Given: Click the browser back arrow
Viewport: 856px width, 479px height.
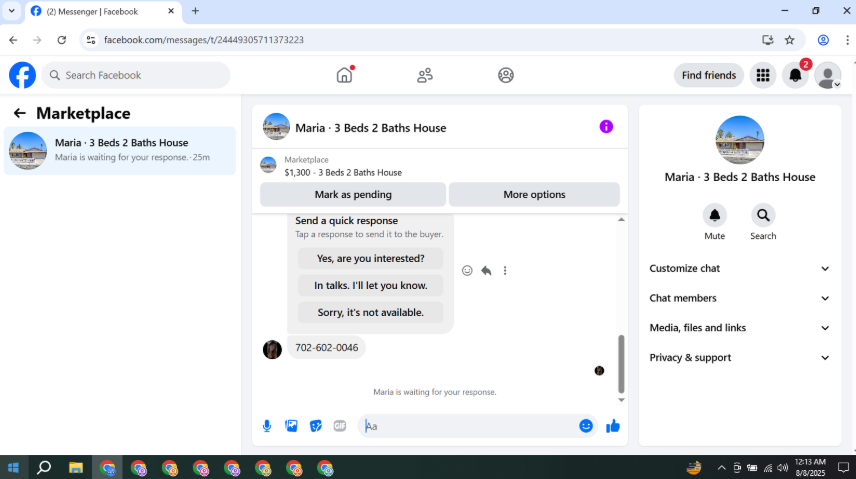Looking at the screenshot, I should pos(13,40).
